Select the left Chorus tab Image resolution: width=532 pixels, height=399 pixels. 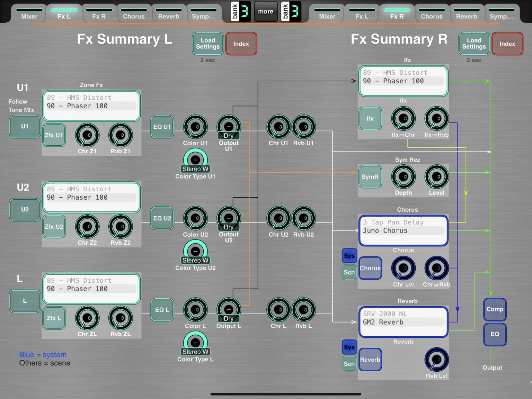coord(134,14)
